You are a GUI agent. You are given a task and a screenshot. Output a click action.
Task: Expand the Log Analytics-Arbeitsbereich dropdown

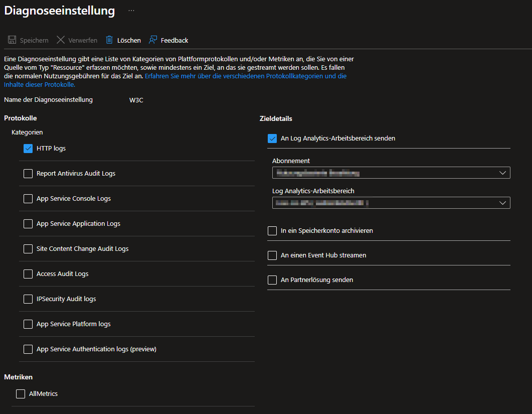[x=391, y=203]
